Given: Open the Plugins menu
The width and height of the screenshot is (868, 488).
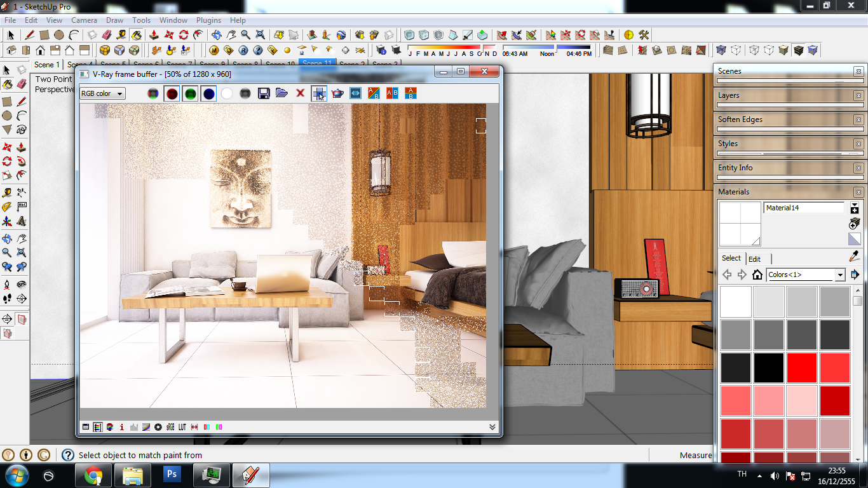Looking at the screenshot, I should click(209, 20).
